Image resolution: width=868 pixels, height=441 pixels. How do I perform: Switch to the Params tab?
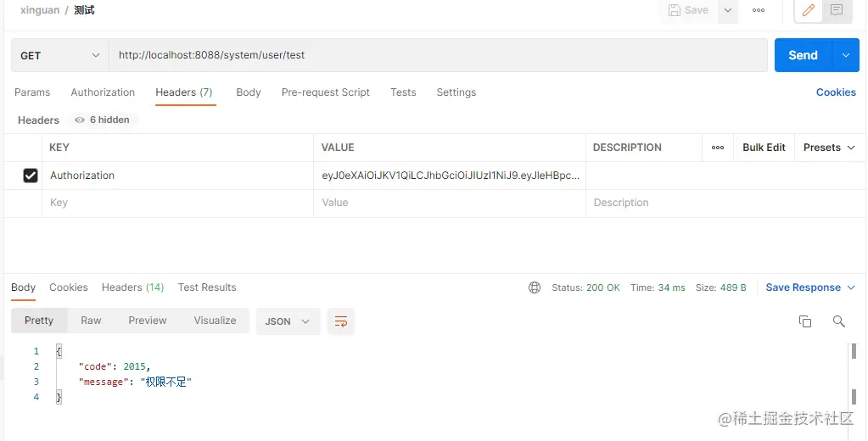point(32,92)
